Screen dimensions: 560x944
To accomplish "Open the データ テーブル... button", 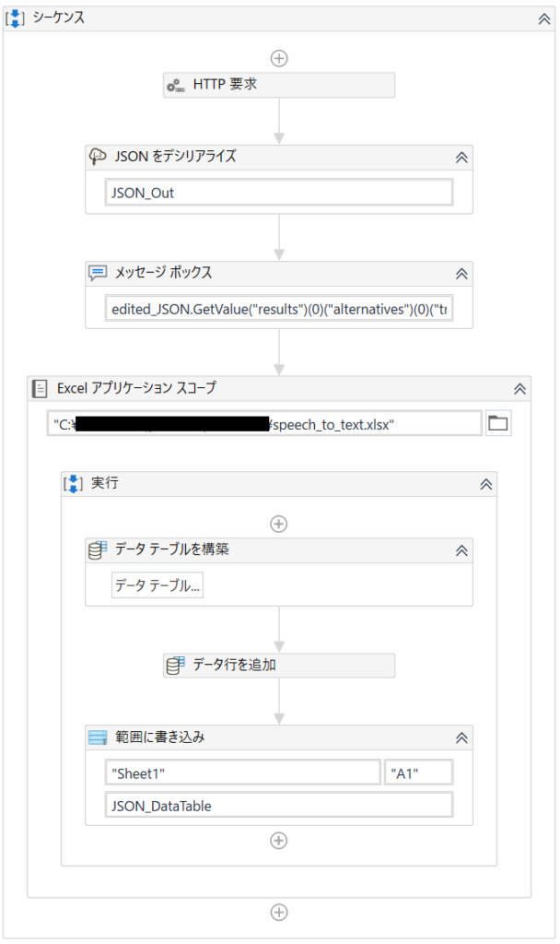I will pyautogui.click(x=157, y=585).
